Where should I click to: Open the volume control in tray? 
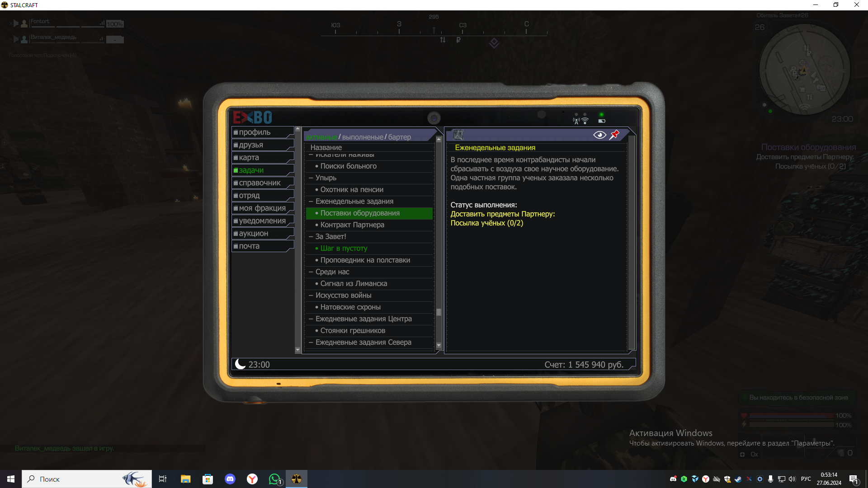click(x=792, y=479)
